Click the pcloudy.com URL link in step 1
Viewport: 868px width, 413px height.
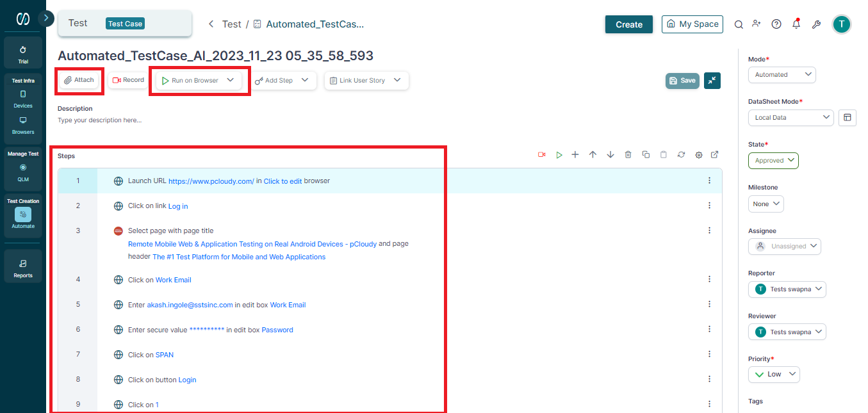pos(211,181)
